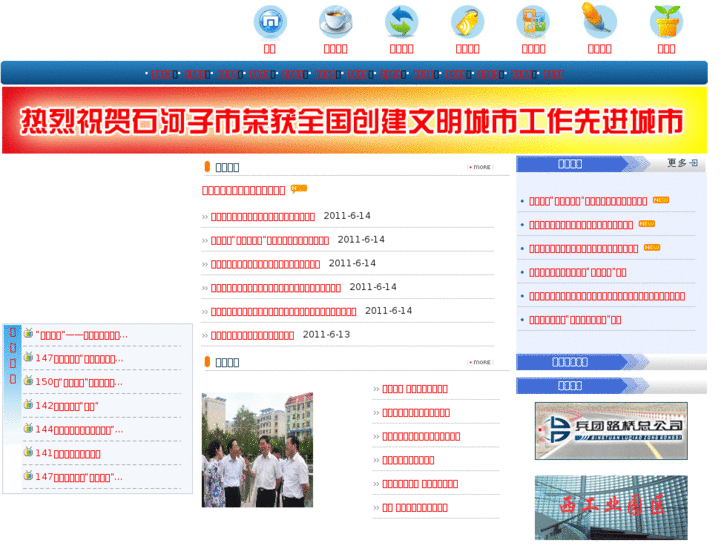Click TV icon beside the row starting 142
The height and width of the screenshot is (545, 727).
tap(28, 404)
